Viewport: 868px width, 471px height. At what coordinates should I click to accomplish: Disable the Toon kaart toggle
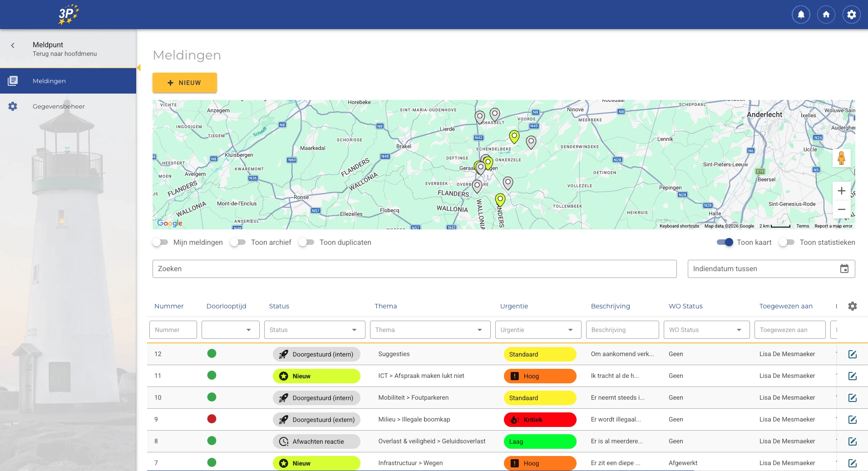pyautogui.click(x=725, y=243)
